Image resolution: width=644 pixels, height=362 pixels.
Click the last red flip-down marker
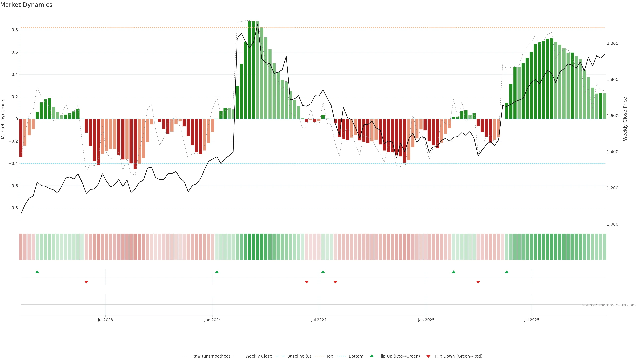478,282
